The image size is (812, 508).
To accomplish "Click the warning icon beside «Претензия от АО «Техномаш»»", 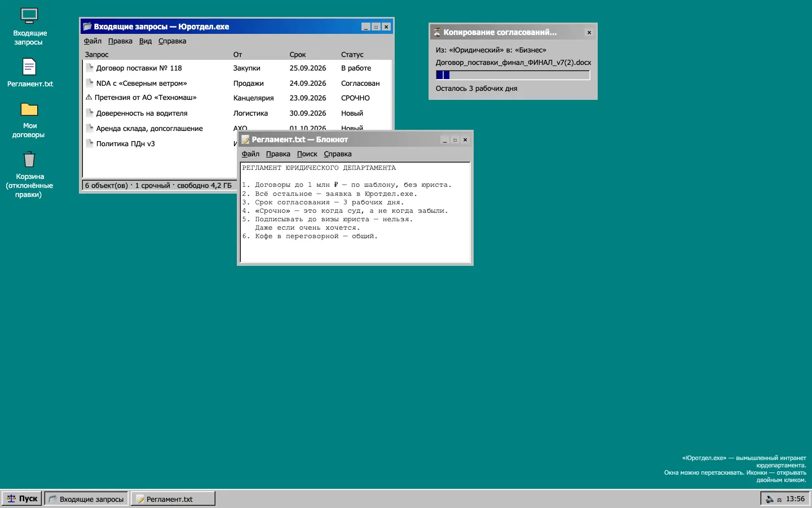I will click(89, 98).
